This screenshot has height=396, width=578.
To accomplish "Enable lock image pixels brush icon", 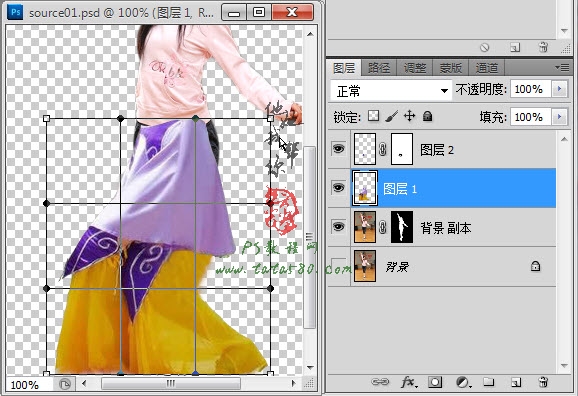I will pos(391,117).
